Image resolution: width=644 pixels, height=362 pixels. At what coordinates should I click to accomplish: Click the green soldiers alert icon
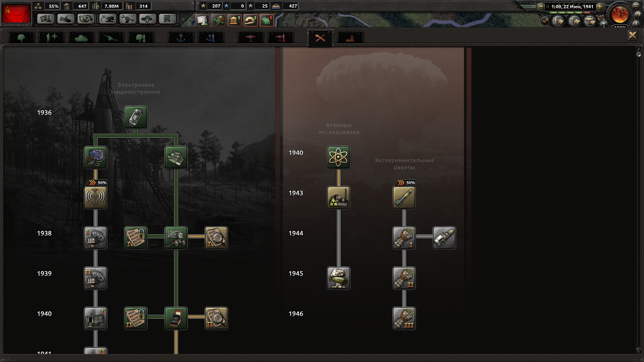[x=267, y=20]
